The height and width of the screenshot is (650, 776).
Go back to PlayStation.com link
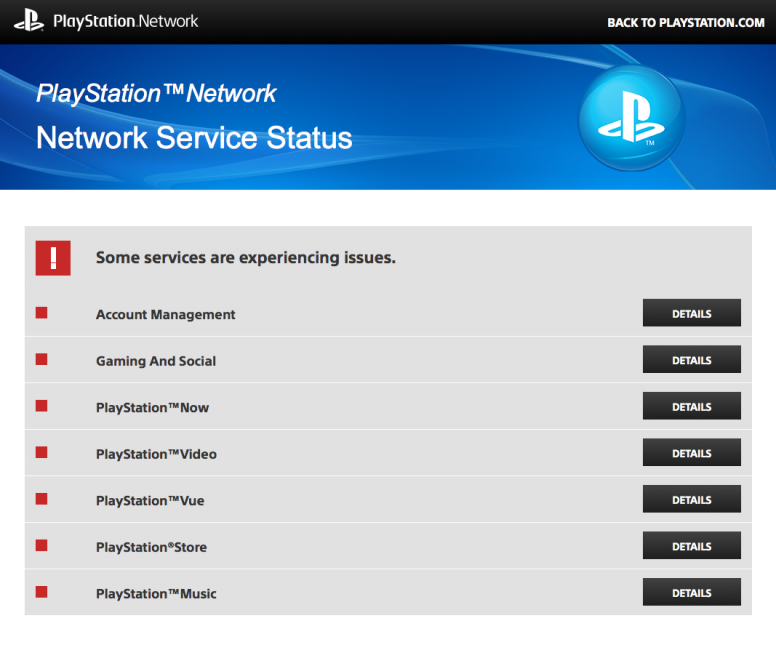pyautogui.click(x=686, y=23)
